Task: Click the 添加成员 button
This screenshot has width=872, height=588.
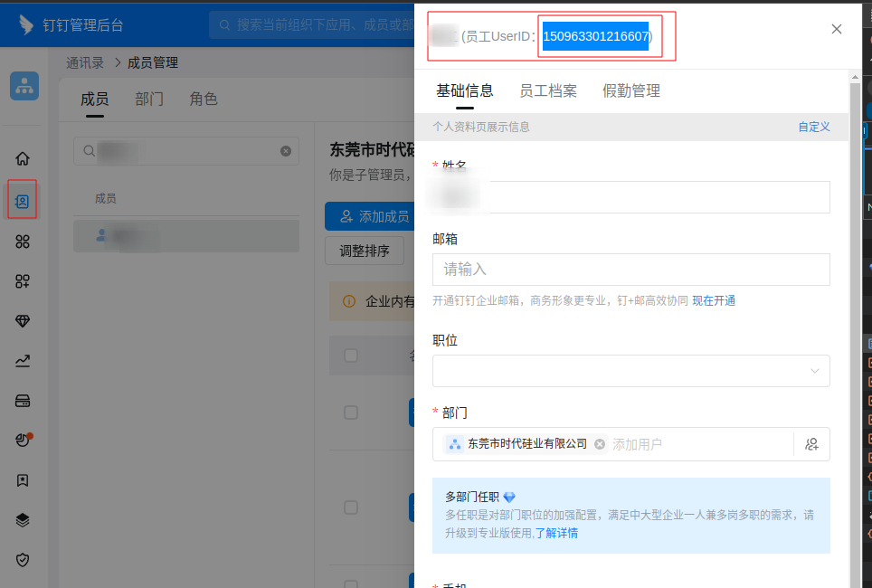Action: pos(367,216)
